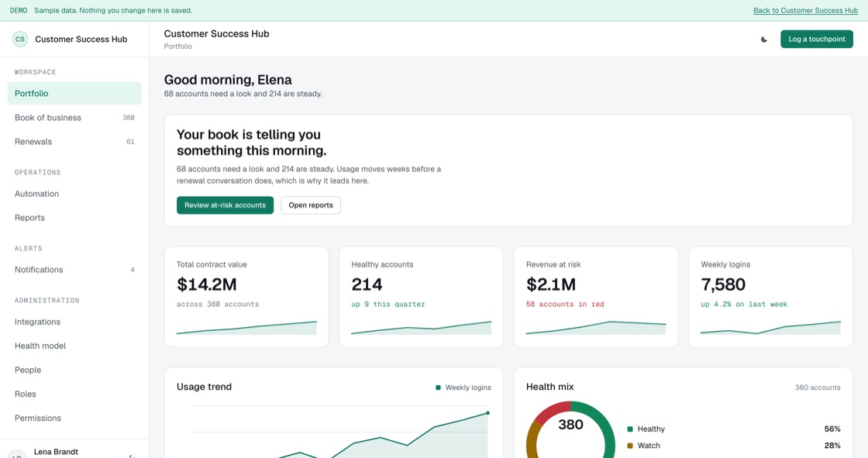Image resolution: width=868 pixels, height=458 pixels.
Task: Click the Your book is telling you headline
Action: 251,143
